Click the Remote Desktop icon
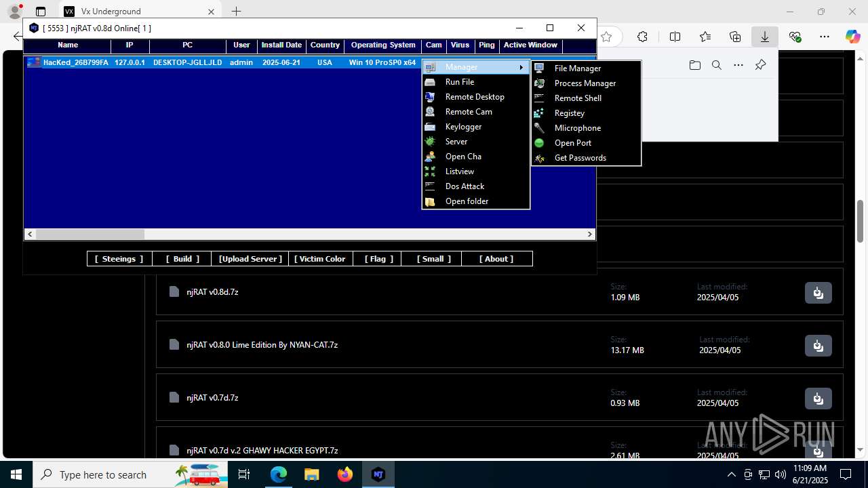The image size is (868, 488). tap(430, 97)
